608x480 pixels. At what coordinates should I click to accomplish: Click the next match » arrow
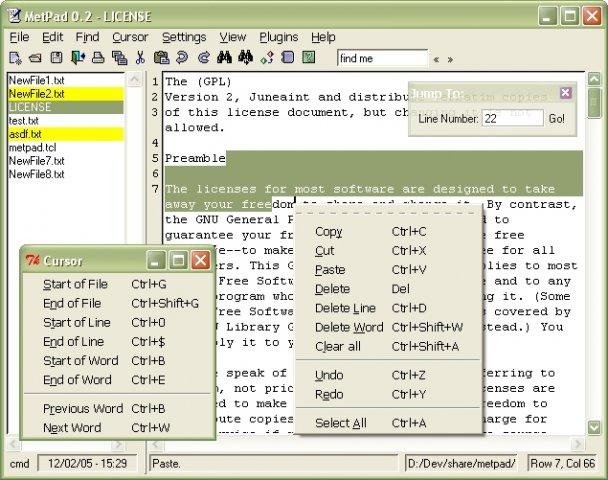450,60
